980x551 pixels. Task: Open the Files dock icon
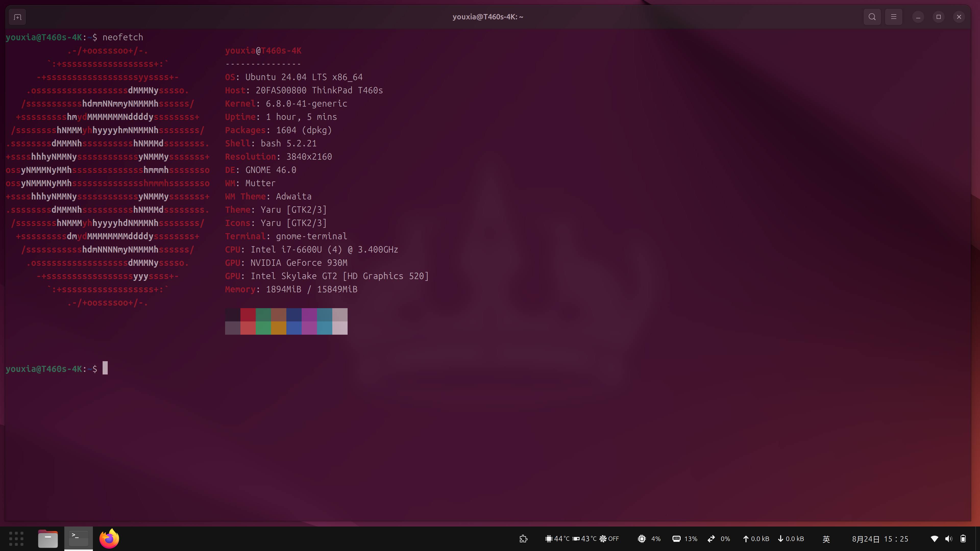(x=48, y=539)
